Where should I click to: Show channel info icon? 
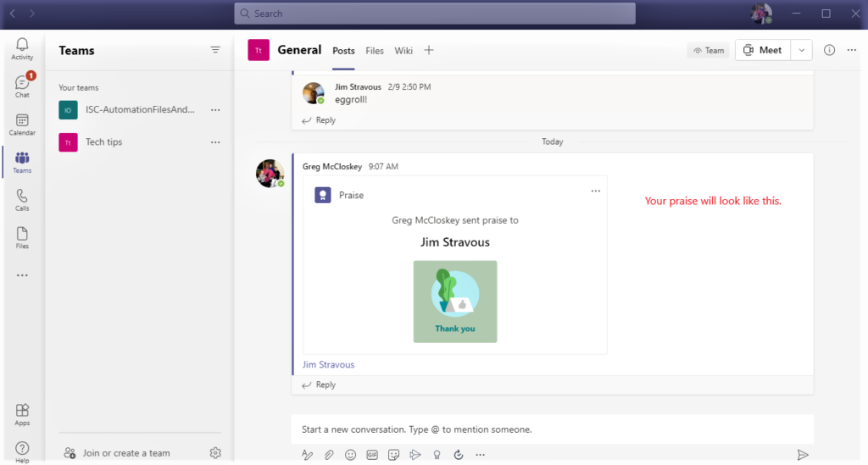coord(829,50)
